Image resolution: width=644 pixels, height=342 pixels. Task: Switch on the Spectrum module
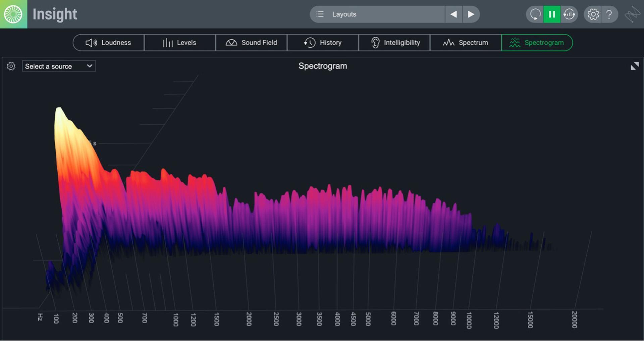click(x=466, y=43)
